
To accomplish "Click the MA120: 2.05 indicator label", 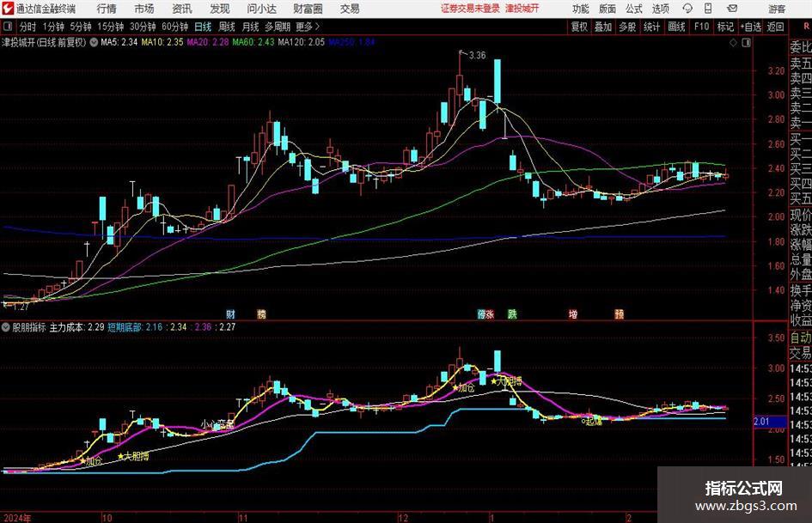I will pos(301,42).
